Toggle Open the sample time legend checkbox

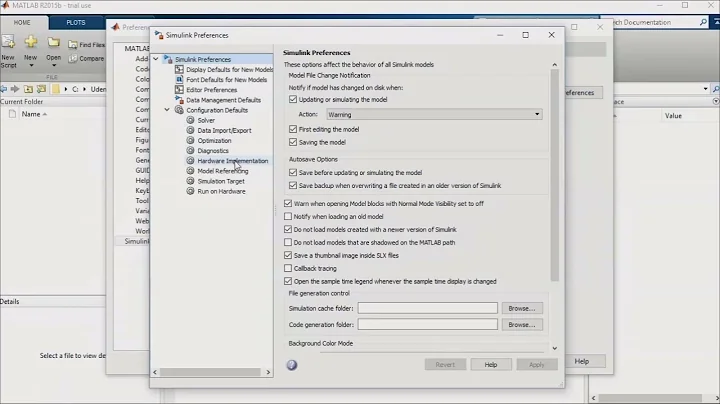[x=288, y=281]
